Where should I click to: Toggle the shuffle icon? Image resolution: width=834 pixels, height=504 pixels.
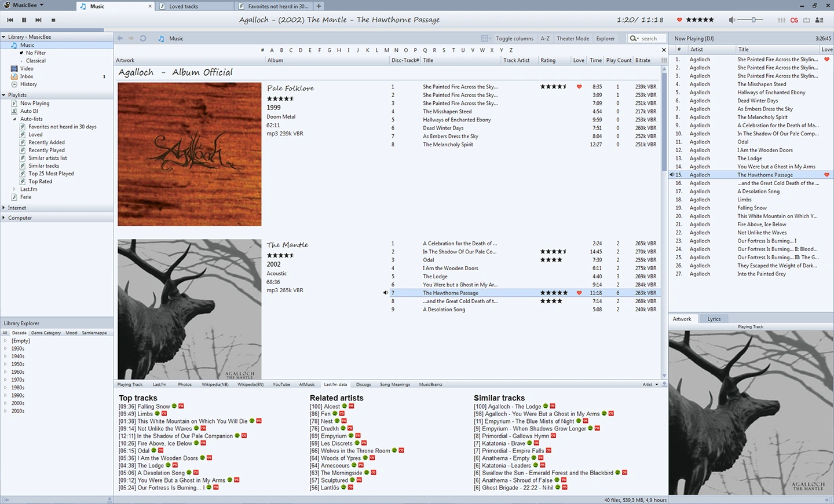820,20
